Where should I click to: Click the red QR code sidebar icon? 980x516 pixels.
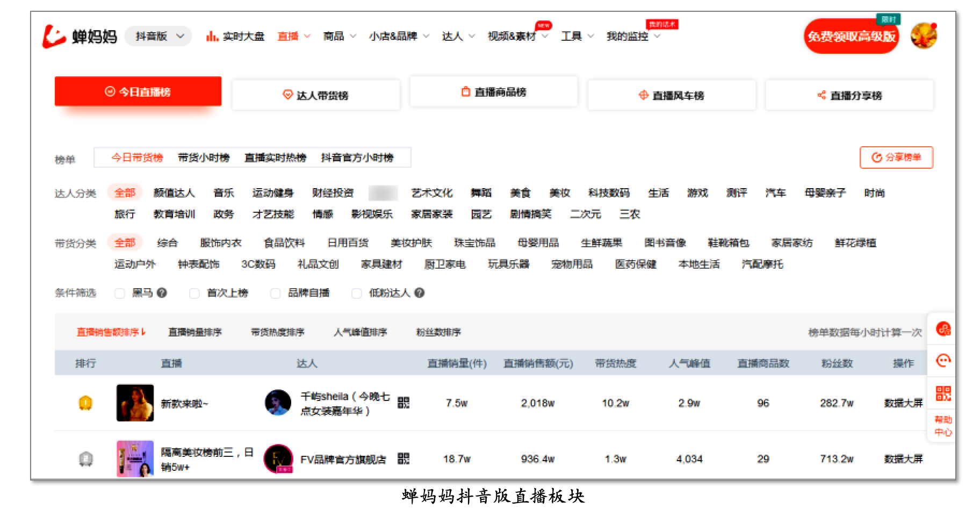point(943,393)
